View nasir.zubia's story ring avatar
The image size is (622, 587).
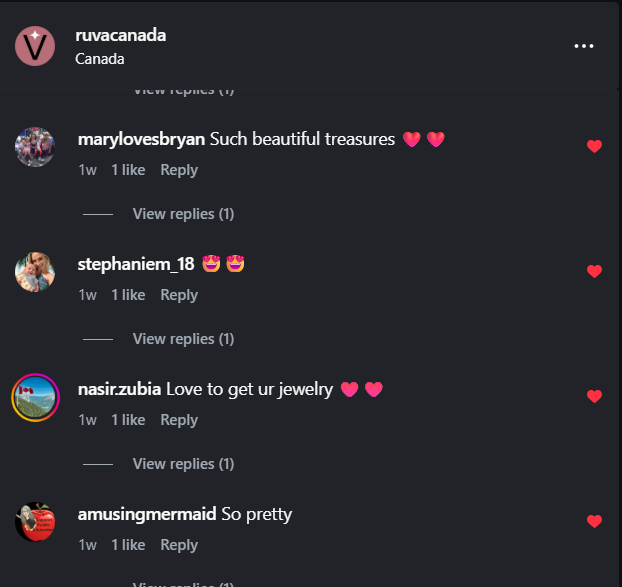tap(35, 397)
